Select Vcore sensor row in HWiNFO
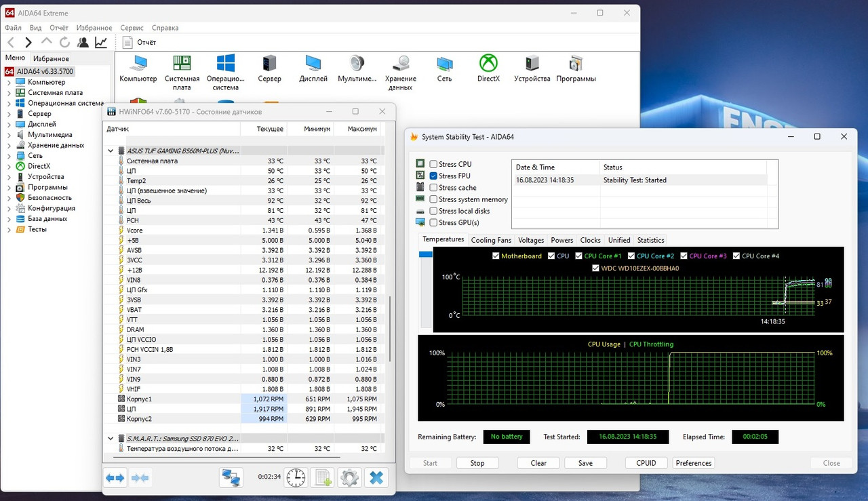The height and width of the screenshot is (501, 868). point(244,231)
